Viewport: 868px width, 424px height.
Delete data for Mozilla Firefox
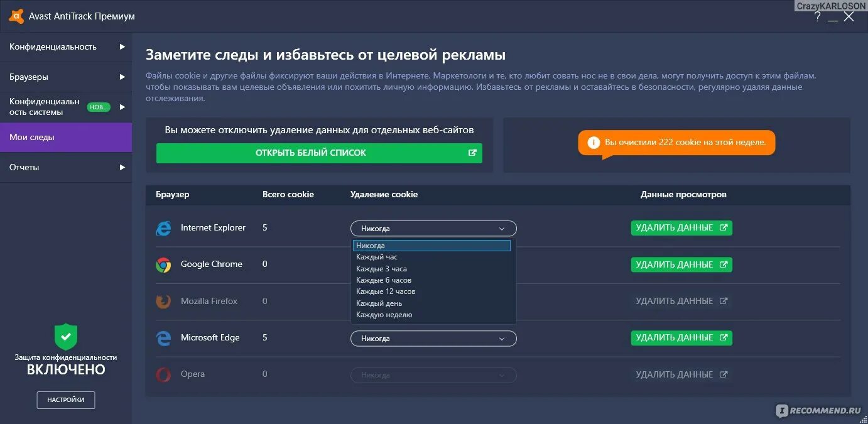click(681, 301)
